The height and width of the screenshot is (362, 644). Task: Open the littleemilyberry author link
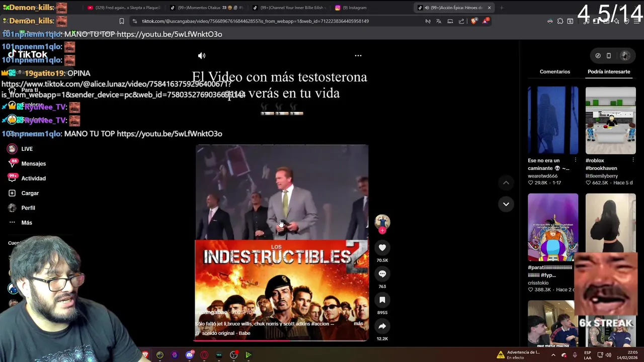pyautogui.click(x=602, y=176)
